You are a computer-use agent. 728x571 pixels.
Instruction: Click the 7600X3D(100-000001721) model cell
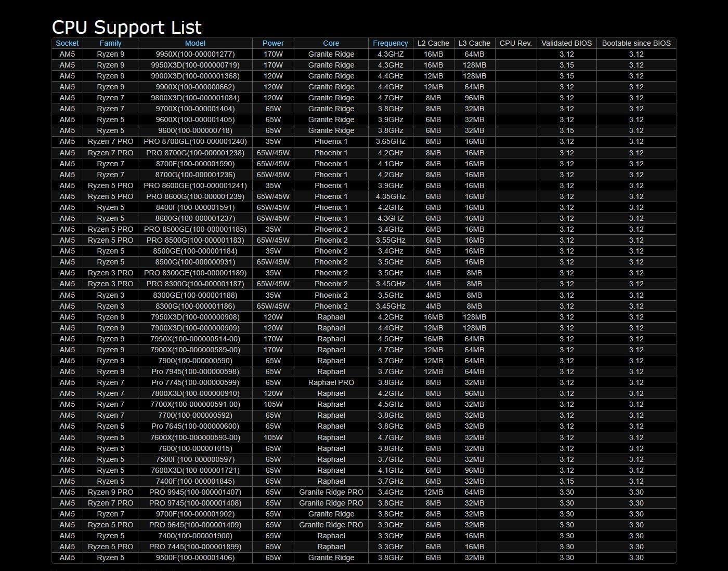[195, 470]
